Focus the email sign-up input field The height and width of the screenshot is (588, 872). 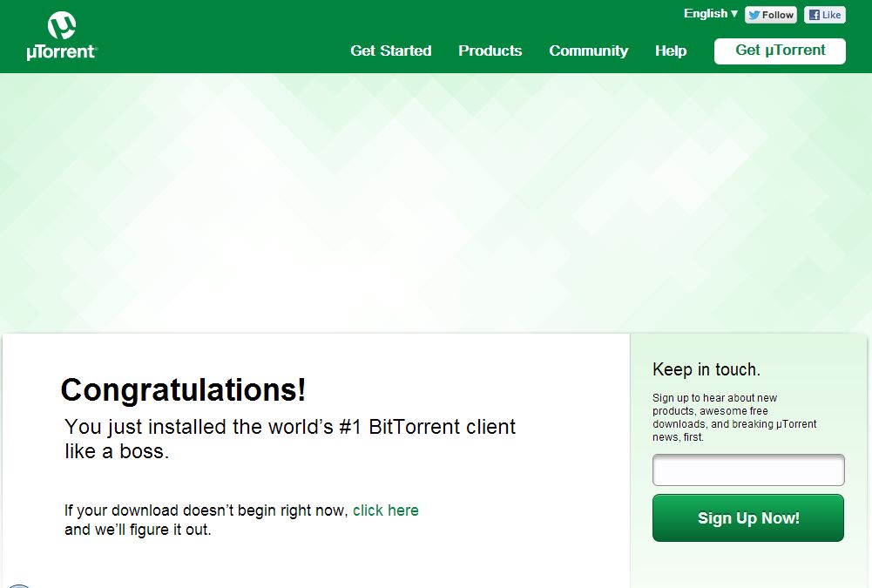coord(748,470)
